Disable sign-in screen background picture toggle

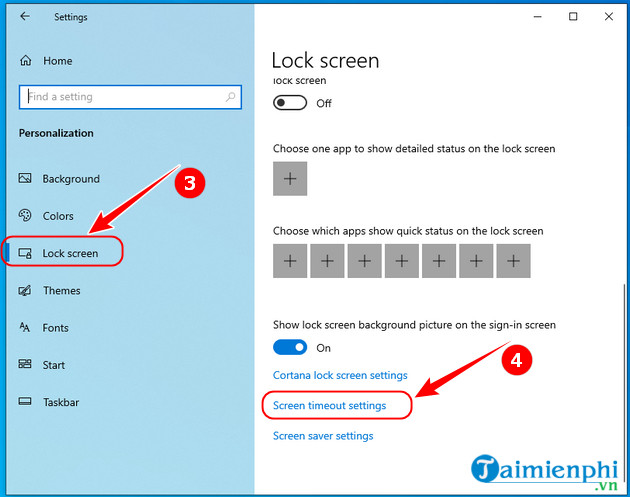coord(289,348)
